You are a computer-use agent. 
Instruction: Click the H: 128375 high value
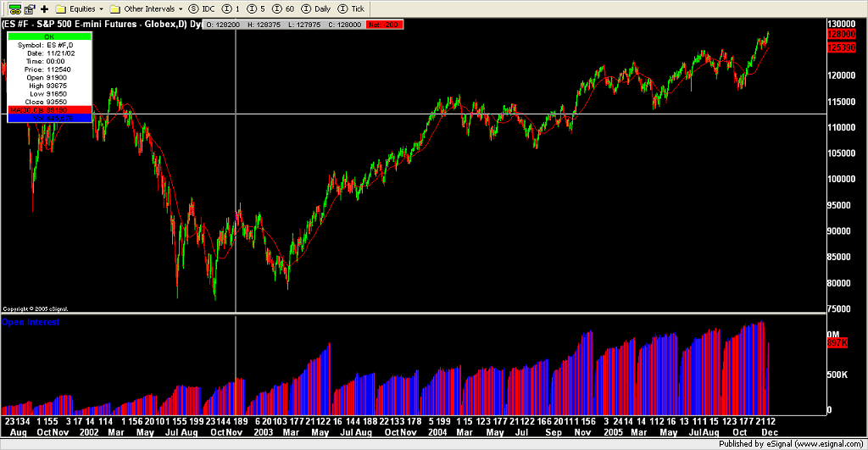[264, 25]
